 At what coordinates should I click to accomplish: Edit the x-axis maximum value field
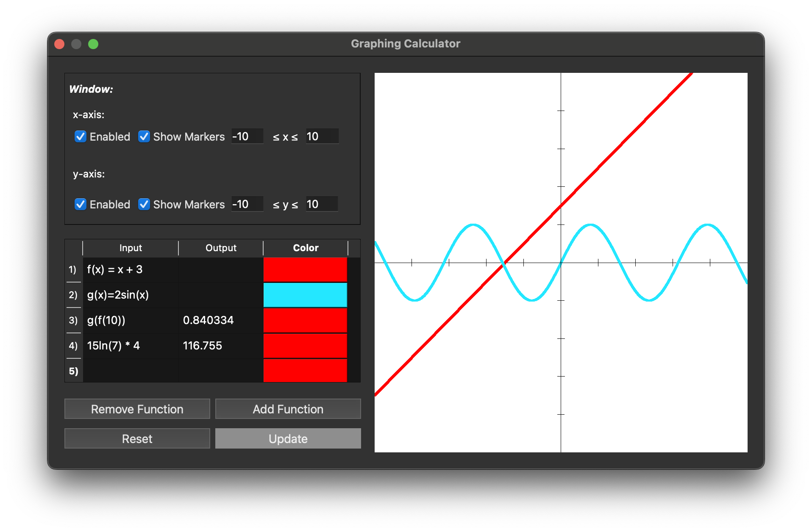point(322,136)
